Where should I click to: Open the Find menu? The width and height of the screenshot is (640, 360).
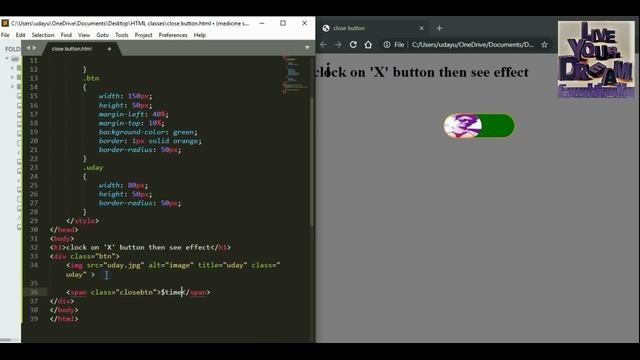coord(66,35)
